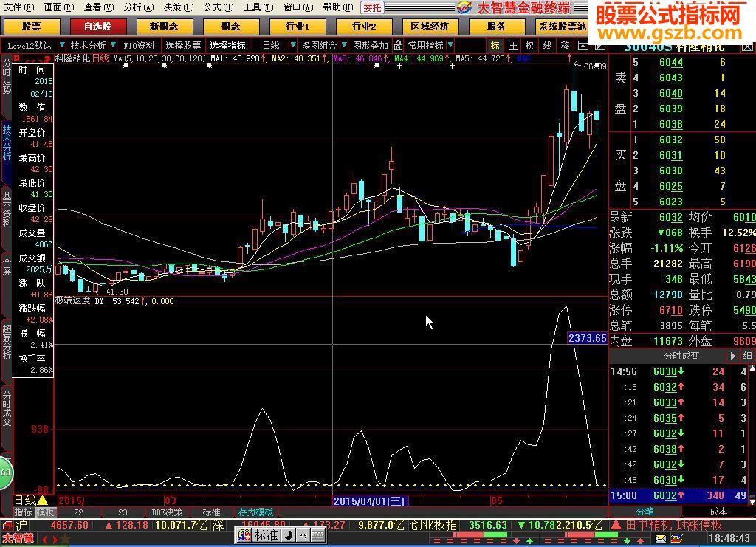This screenshot has width=756, height=547.
Task: Click the 大智慧 logo in status bar
Action: click(x=18, y=538)
